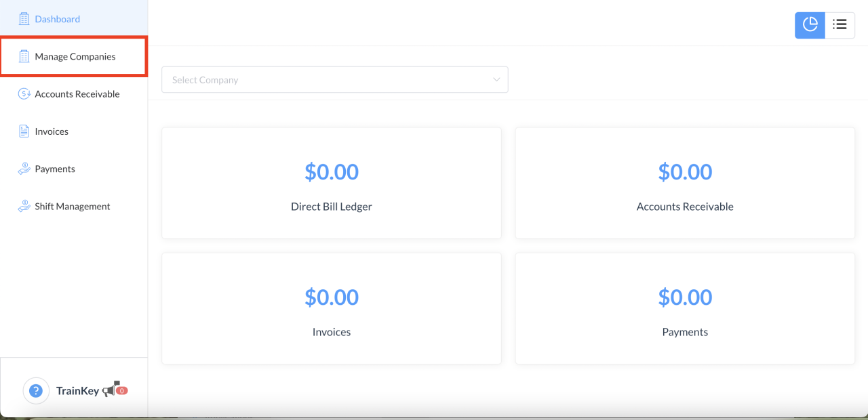
Task: Click the Select Company chevron arrow
Action: [x=496, y=80]
